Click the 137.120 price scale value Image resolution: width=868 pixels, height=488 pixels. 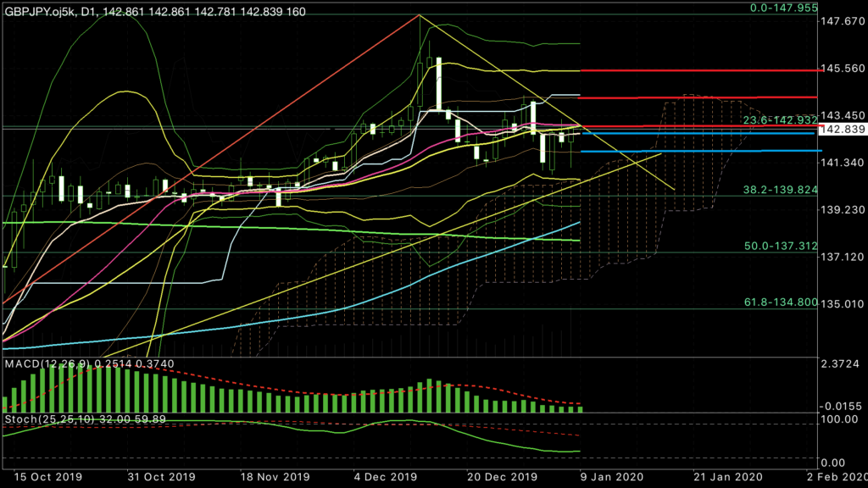coord(843,257)
